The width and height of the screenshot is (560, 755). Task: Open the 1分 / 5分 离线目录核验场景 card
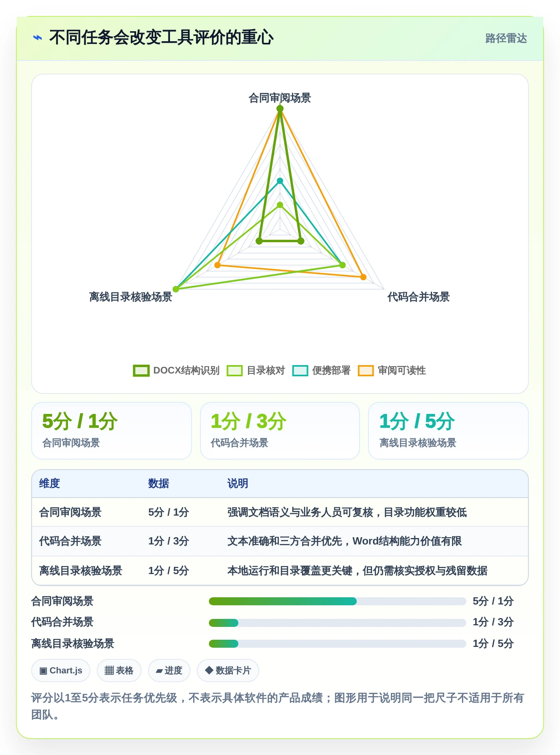click(x=448, y=431)
